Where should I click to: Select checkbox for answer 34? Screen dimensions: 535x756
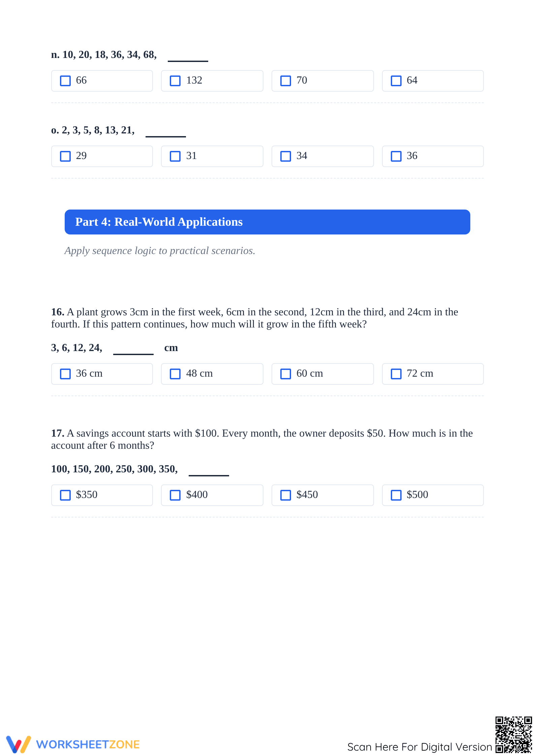click(286, 156)
